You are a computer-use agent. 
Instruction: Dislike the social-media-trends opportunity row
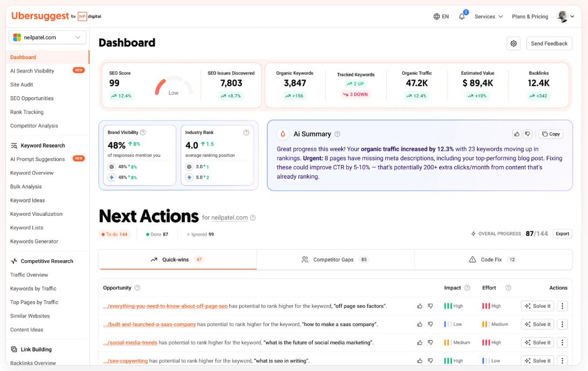[431, 342]
